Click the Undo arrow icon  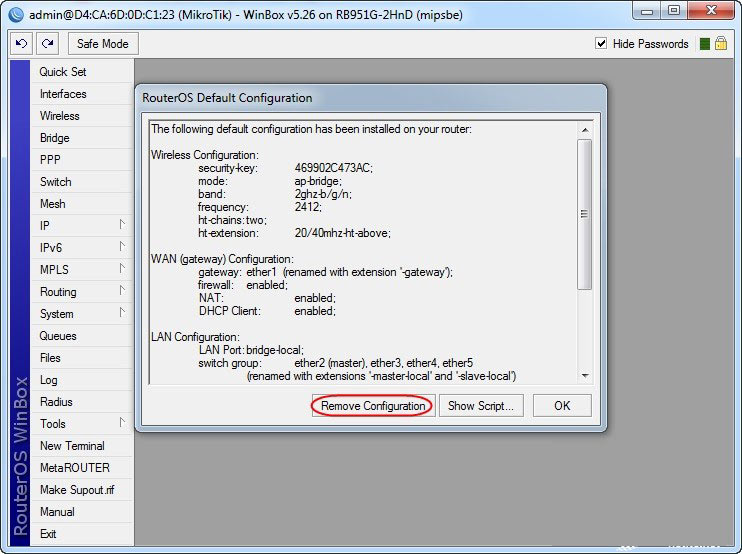(22, 44)
